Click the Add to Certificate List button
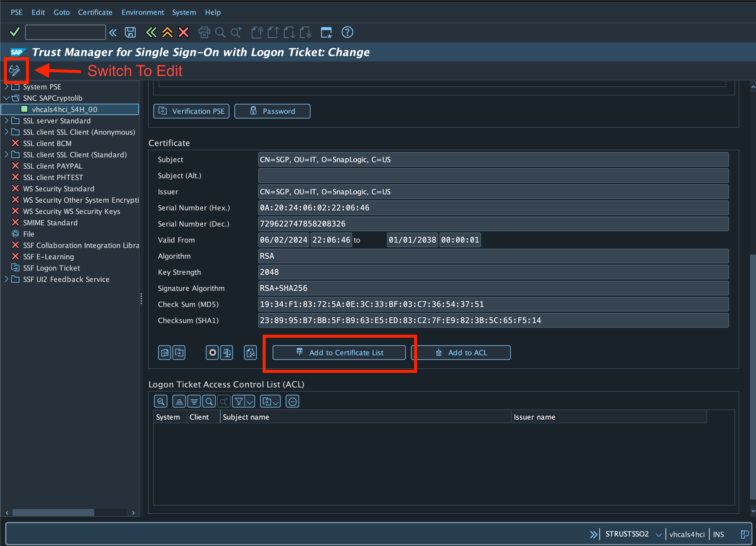756x546 pixels. tap(339, 352)
